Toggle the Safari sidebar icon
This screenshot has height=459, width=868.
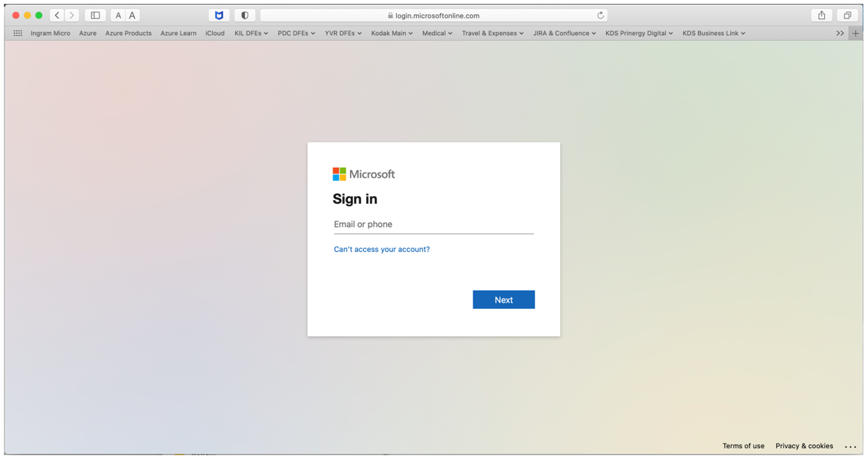[x=95, y=15]
